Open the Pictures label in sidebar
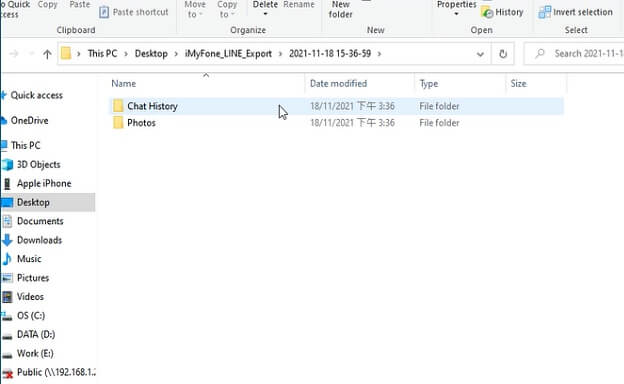This screenshot has height=384, width=624. coord(33,278)
